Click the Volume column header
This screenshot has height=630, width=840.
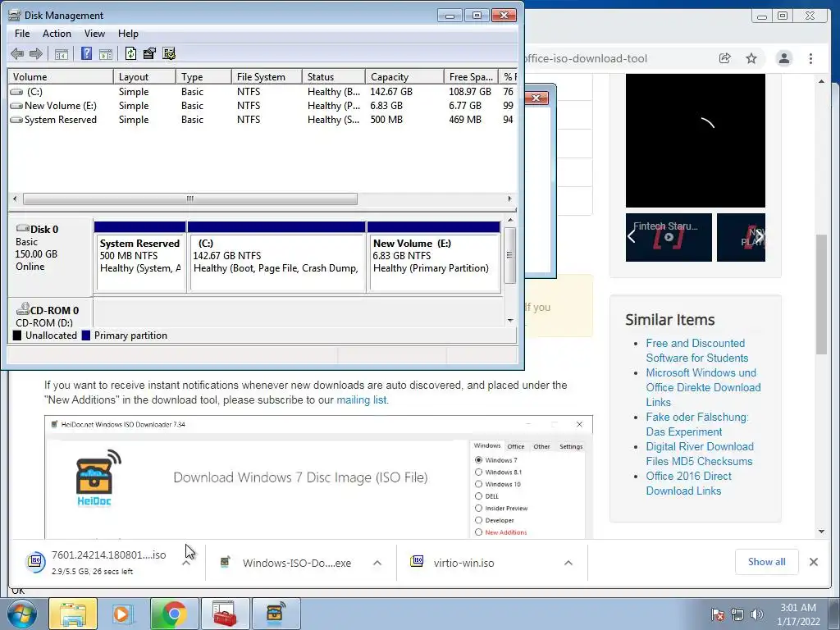point(61,76)
